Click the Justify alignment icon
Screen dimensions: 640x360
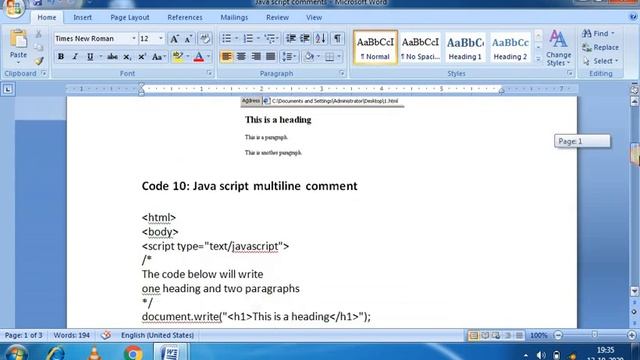270,56
